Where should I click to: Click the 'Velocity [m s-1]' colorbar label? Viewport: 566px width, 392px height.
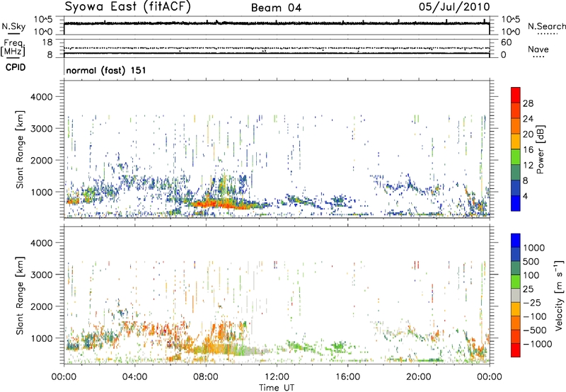click(x=559, y=295)
